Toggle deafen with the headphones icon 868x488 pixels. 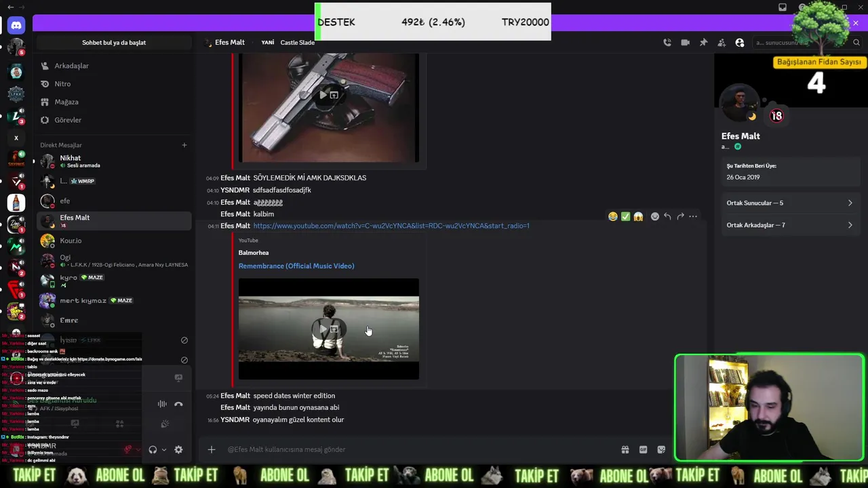click(153, 449)
